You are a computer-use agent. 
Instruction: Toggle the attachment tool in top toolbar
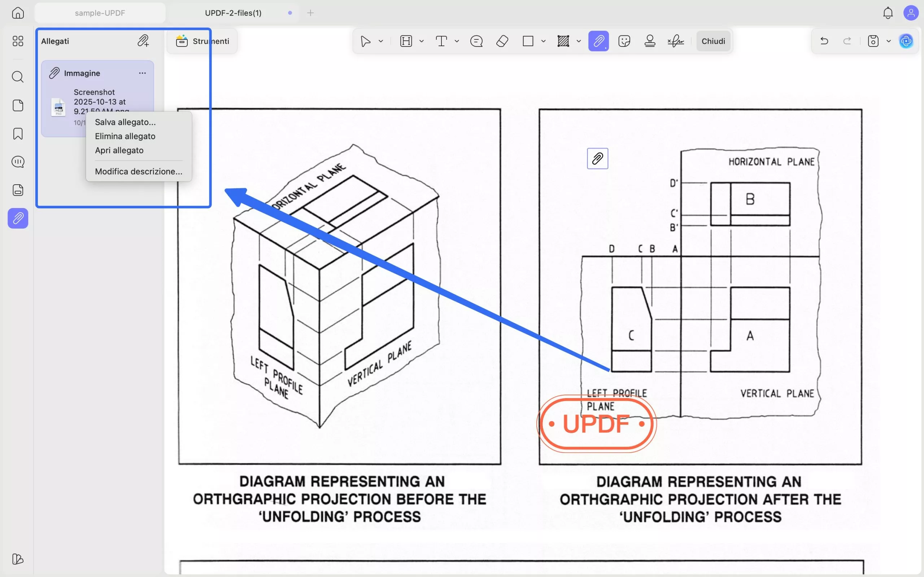[x=598, y=41]
